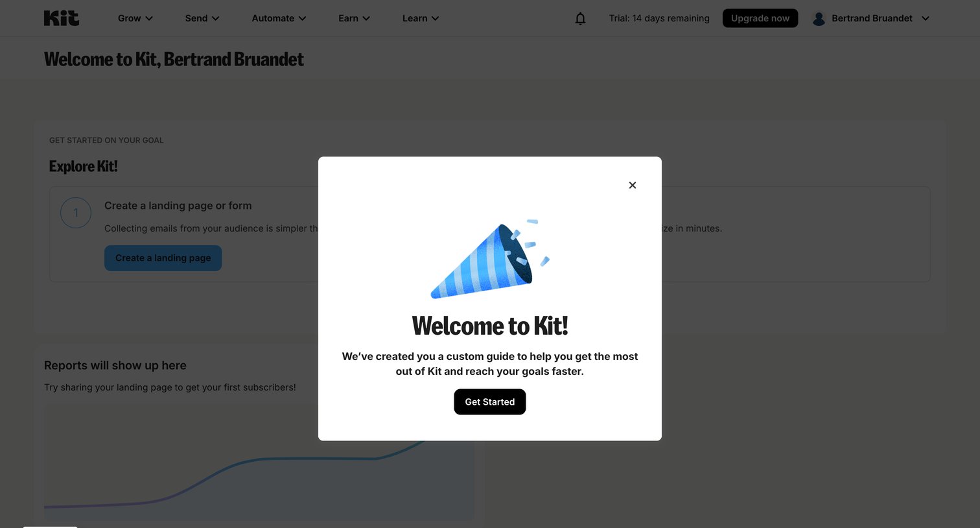The image size is (980, 528).
Task: Open the Grow dropdown menu
Action: point(135,18)
